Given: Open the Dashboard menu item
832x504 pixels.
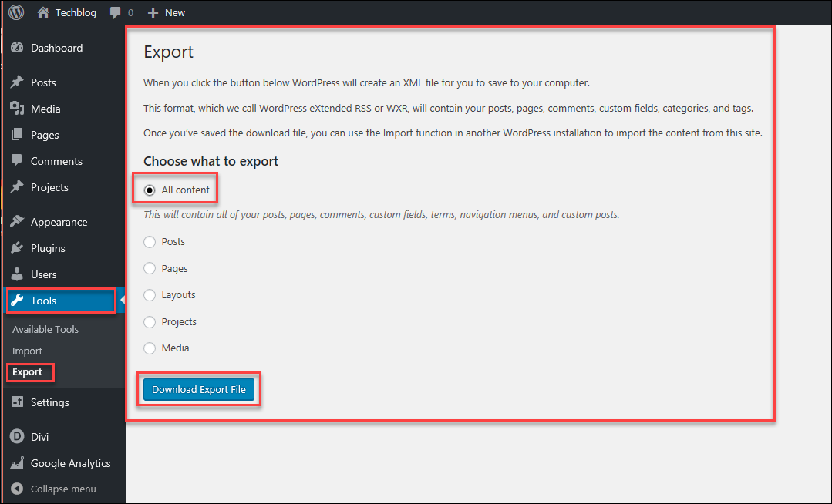Looking at the screenshot, I should pos(57,48).
